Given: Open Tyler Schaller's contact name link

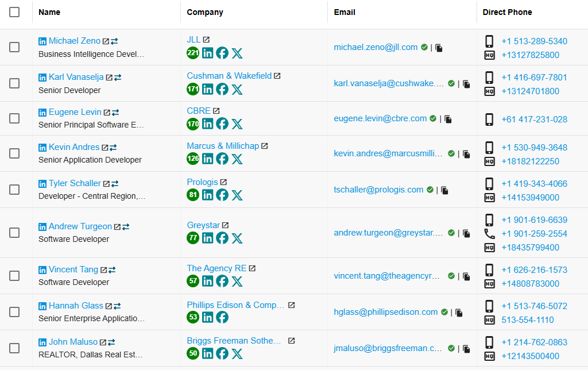Looking at the screenshot, I should [75, 183].
